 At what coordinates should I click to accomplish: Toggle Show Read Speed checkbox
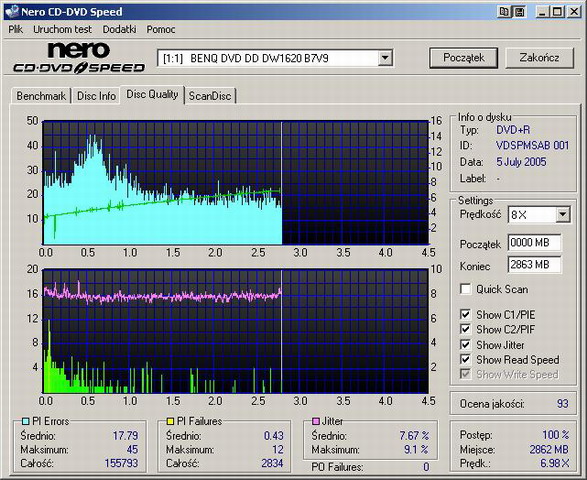(465, 359)
